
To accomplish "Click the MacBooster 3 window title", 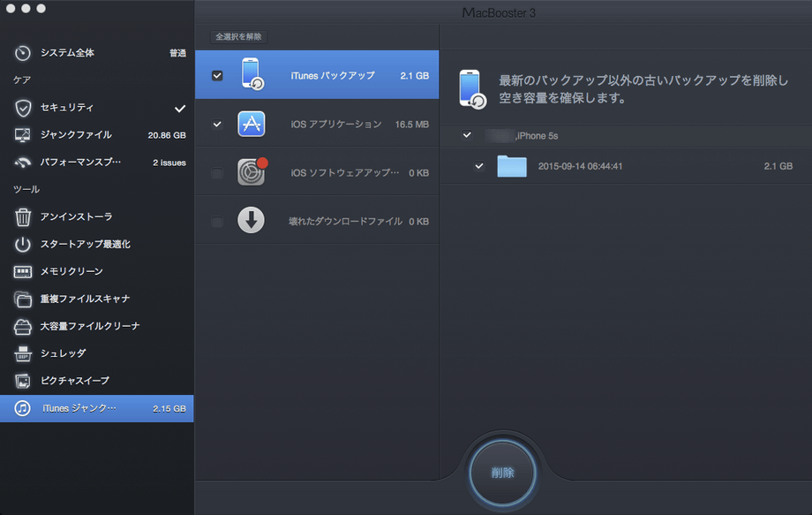I will click(x=499, y=13).
